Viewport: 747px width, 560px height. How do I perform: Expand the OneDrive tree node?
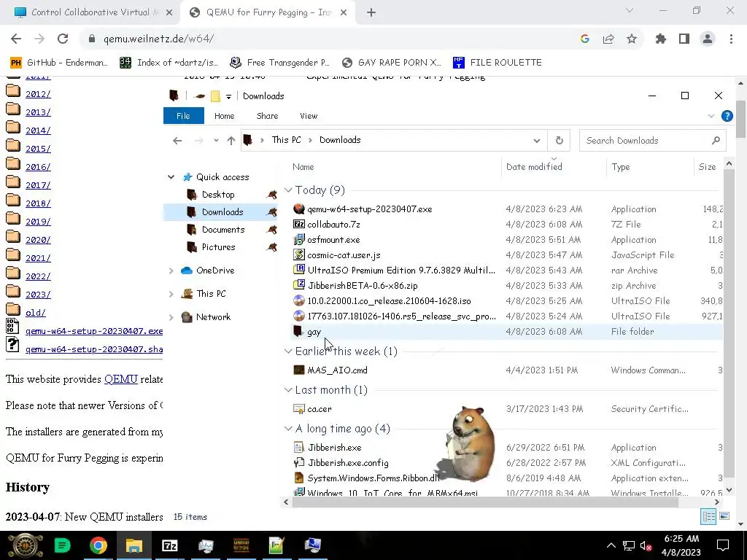[171, 271]
